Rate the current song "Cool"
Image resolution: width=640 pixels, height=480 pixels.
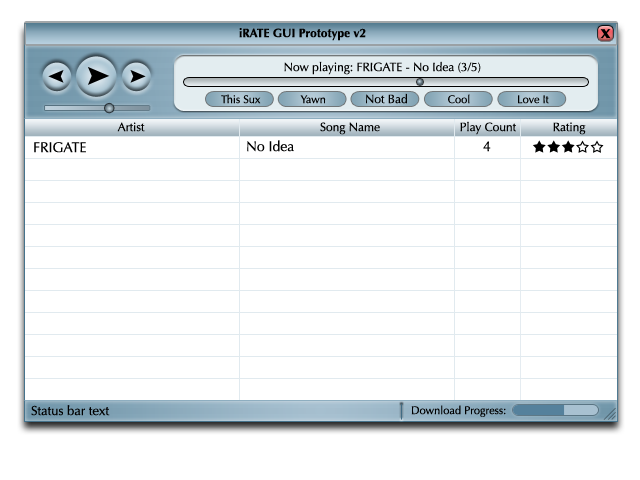(x=458, y=99)
